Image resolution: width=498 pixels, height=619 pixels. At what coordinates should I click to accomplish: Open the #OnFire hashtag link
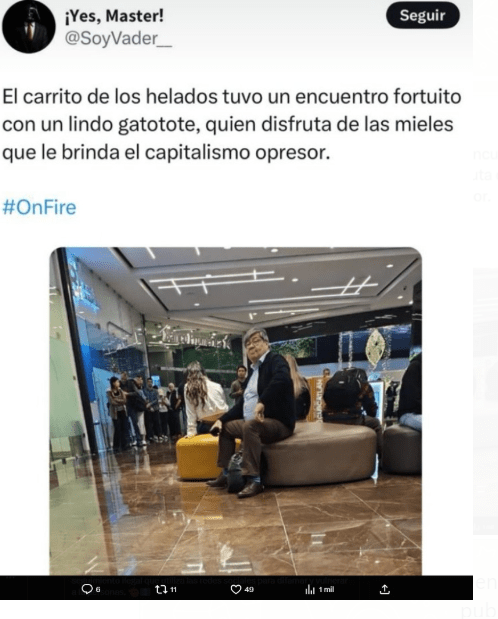[39, 207]
